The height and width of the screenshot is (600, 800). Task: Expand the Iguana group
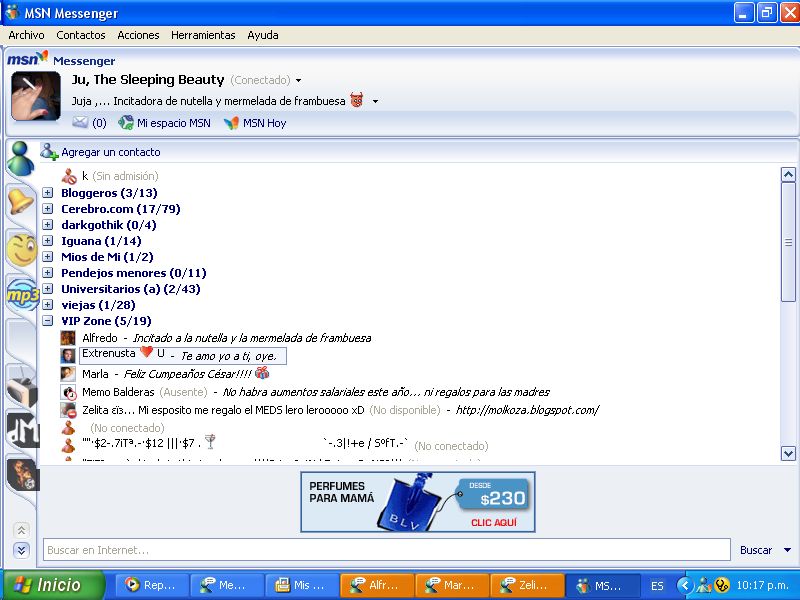47,241
